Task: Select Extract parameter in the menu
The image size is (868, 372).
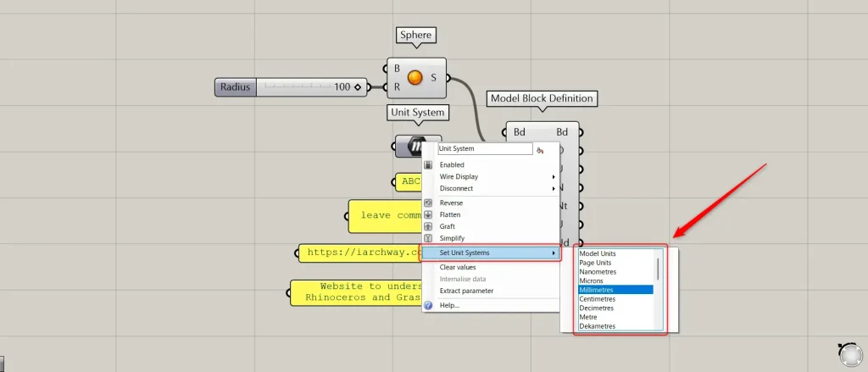Action: [x=491, y=291]
